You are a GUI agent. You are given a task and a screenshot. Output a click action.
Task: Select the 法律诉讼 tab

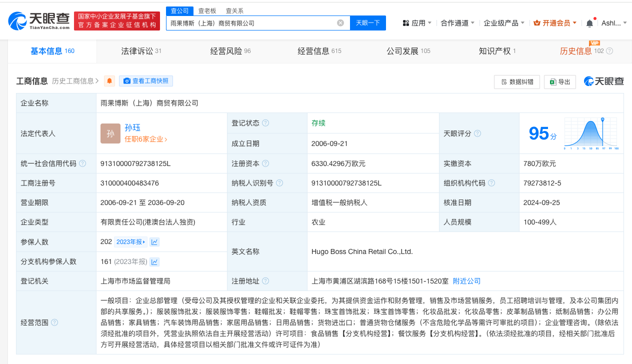point(141,51)
